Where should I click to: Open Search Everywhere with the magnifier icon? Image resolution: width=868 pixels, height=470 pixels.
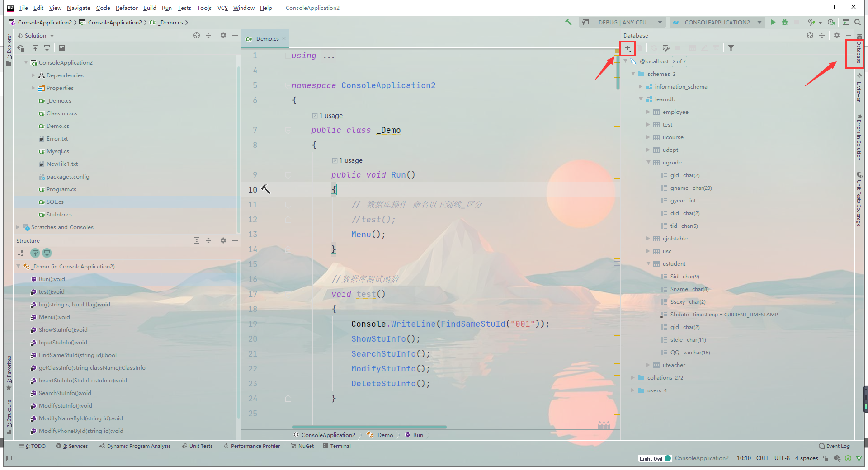click(858, 22)
